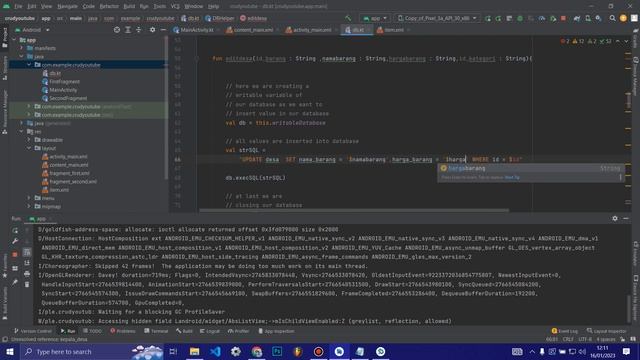Open the Refactor menu
The height and width of the screenshot is (360, 640).
[109, 7]
